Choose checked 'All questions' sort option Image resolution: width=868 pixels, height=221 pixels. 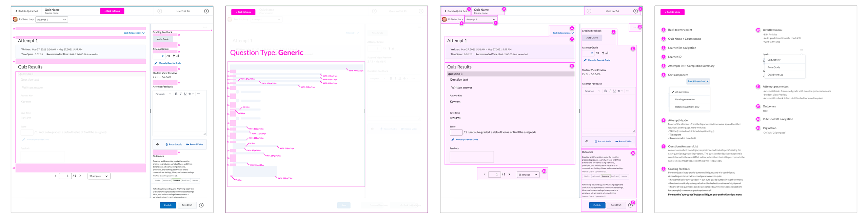click(682, 92)
